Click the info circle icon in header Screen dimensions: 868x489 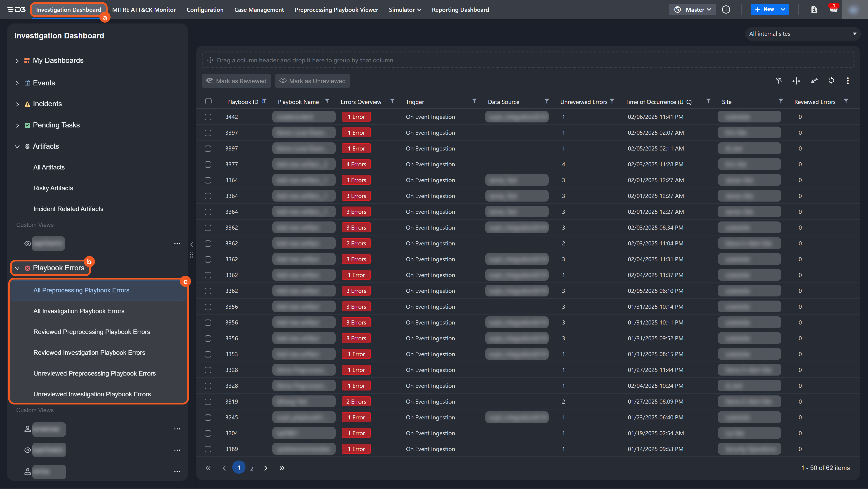(x=726, y=10)
